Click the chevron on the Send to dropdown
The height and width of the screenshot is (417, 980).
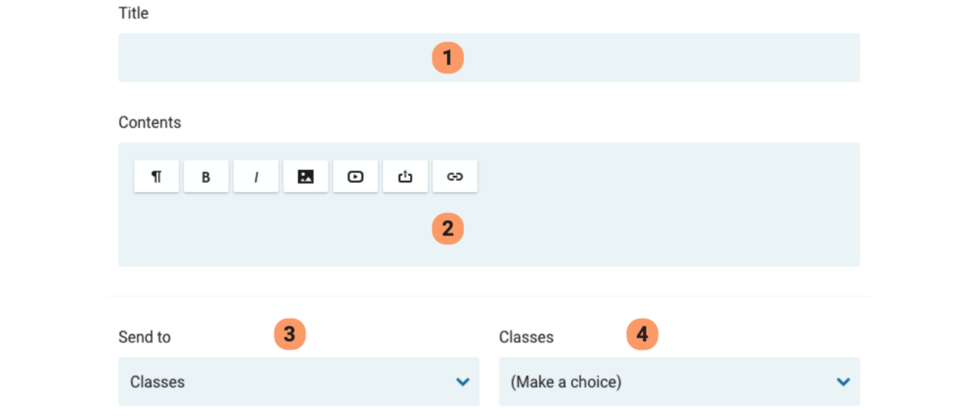[x=462, y=382]
